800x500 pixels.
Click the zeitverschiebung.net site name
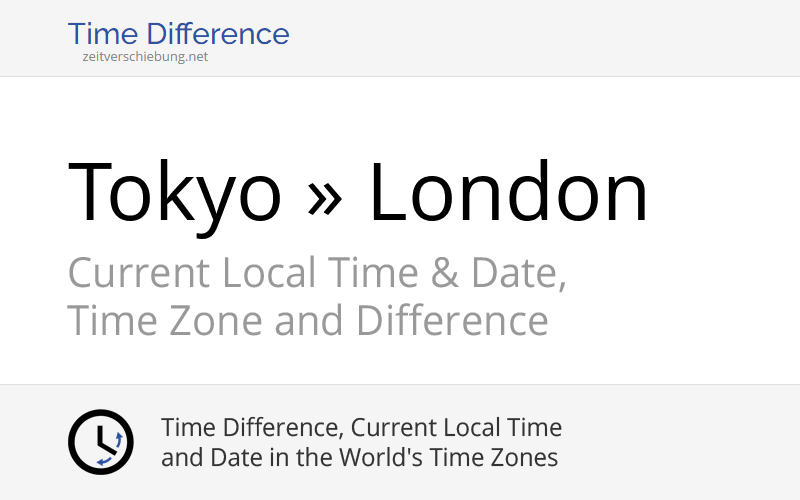[145, 57]
